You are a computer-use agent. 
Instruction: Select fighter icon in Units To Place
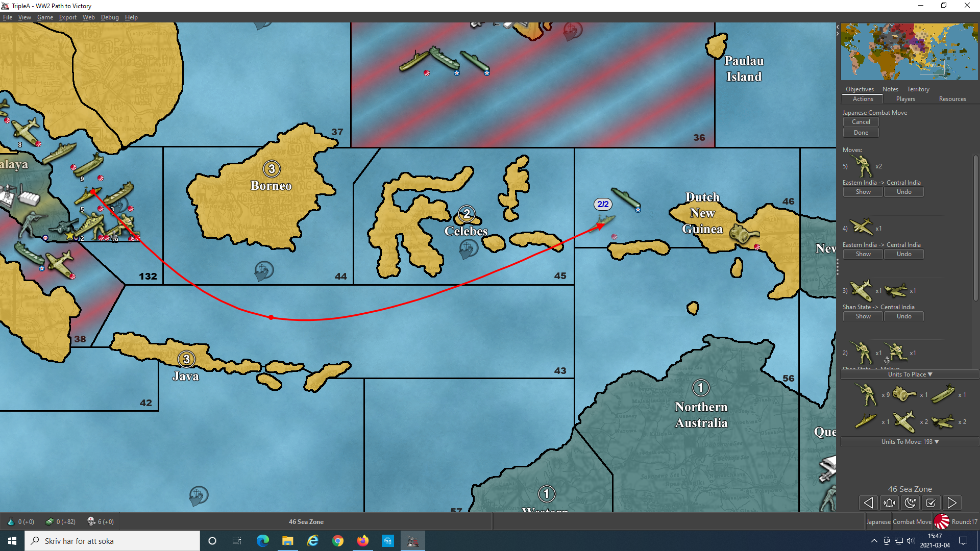coord(904,421)
